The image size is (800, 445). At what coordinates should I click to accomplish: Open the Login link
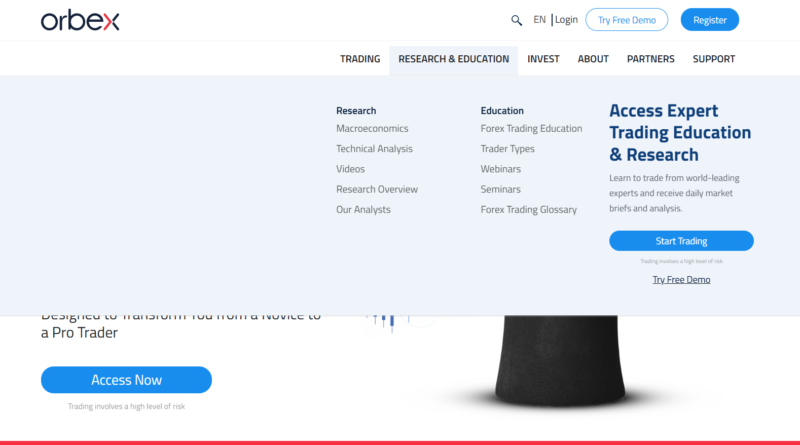[566, 19]
